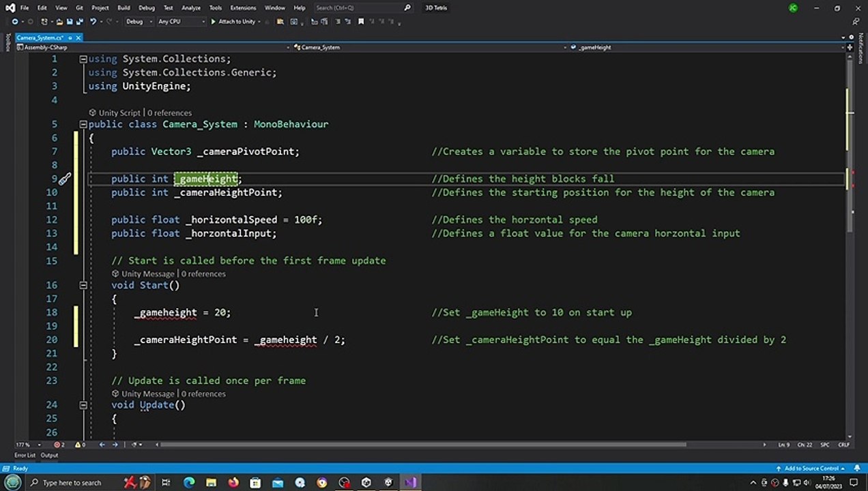Collapse the Camera_System class at line 5

83,124
